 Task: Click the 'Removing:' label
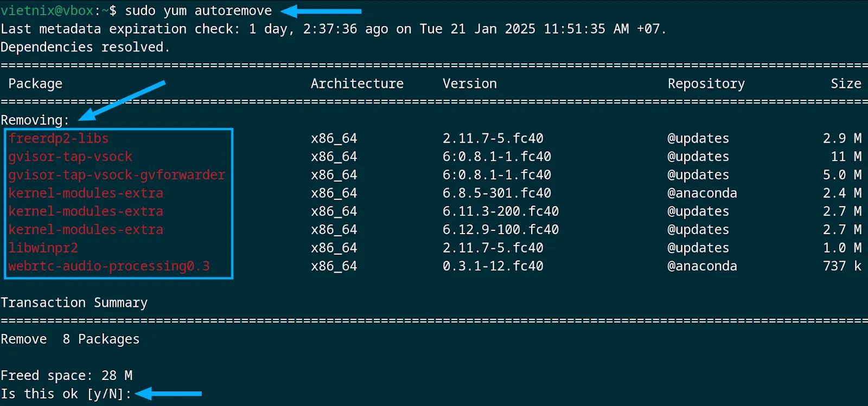click(35, 120)
